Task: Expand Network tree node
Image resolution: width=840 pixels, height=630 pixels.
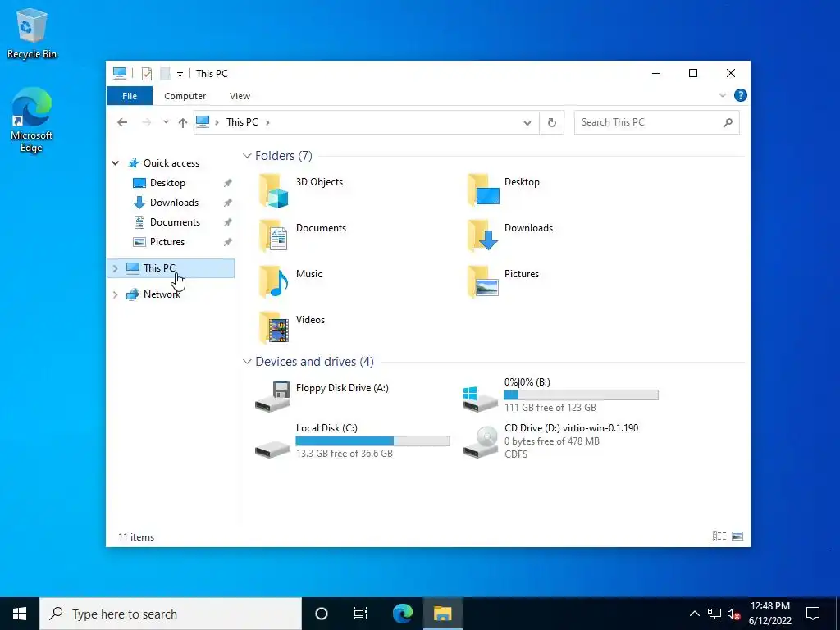Action: pyautogui.click(x=115, y=294)
